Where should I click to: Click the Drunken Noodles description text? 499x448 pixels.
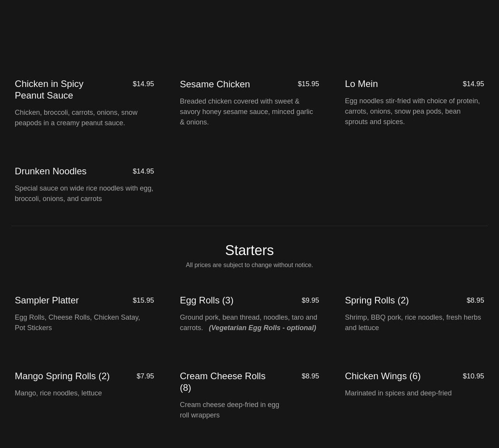84,193
